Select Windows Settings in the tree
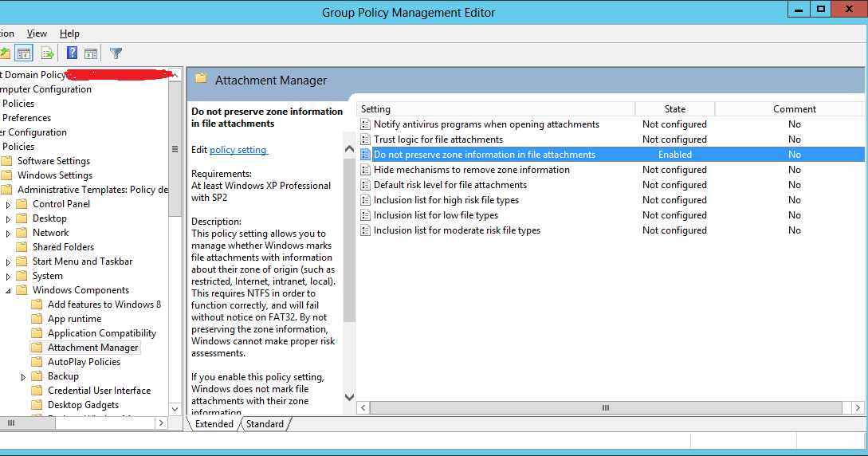The height and width of the screenshot is (456, 868). pos(55,175)
